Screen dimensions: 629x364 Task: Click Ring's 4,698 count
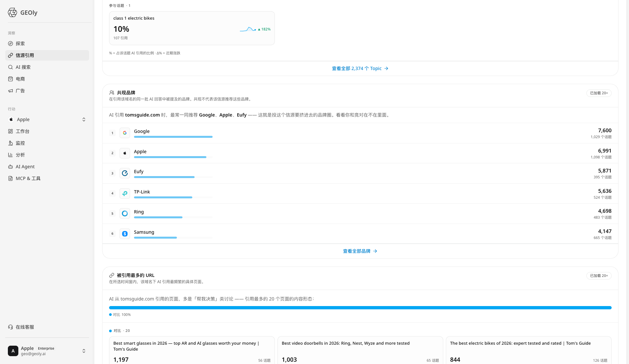(604, 211)
